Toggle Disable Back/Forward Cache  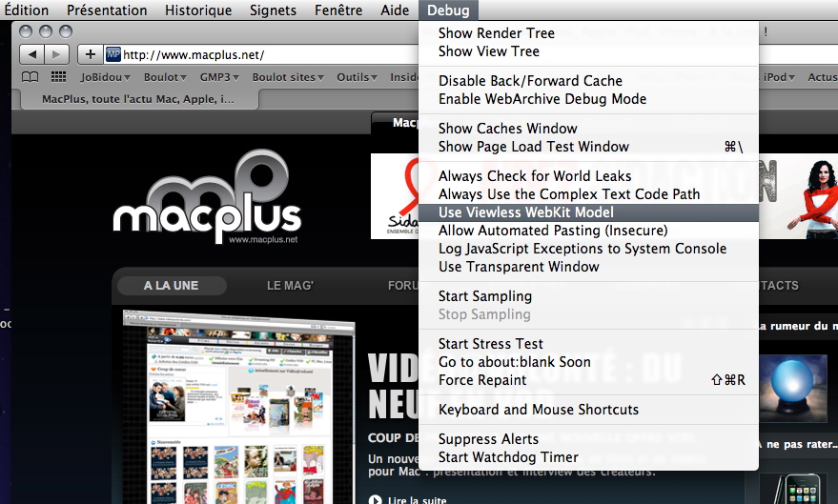click(x=588, y=81)
